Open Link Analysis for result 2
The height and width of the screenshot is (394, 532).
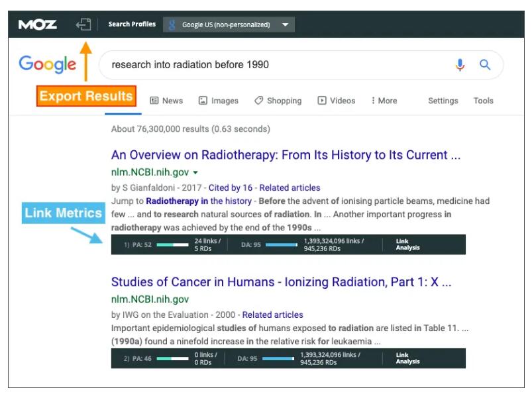[x=407, y=358]
